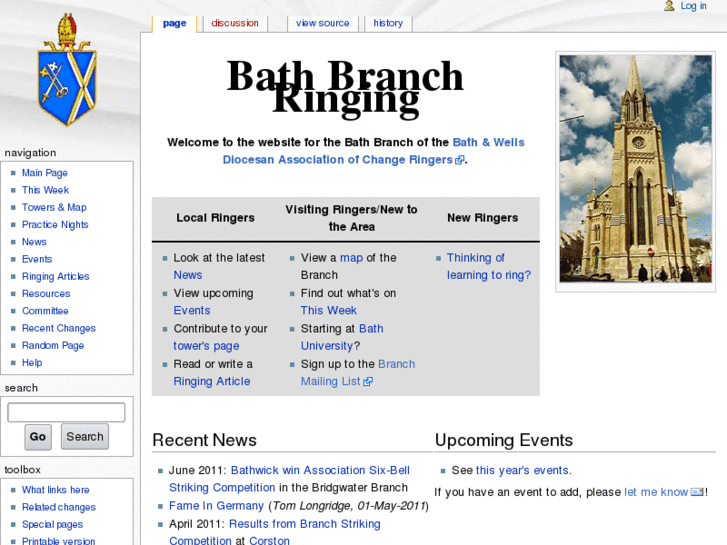Open Ringing Article link
This screenshot has height=545, width=727.
(211, 382)
